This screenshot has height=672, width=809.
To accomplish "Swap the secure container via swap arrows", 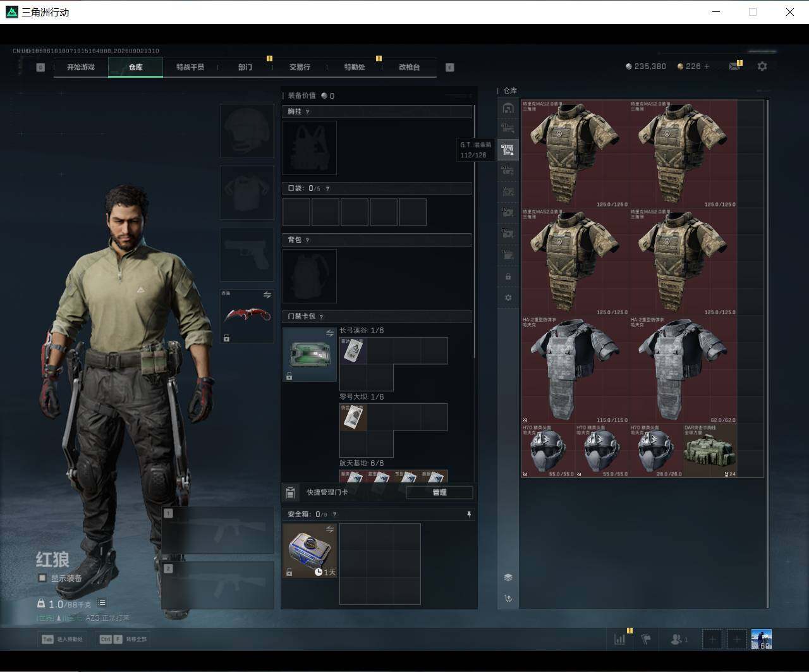I will pyautogui.click(x=329, y=529).
